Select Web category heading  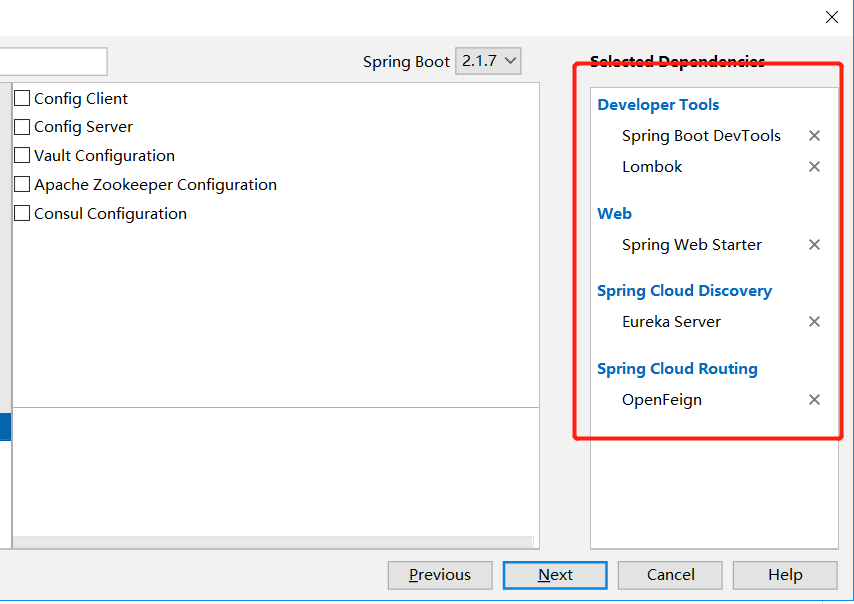pyautogui.click(x=614, y=213)
